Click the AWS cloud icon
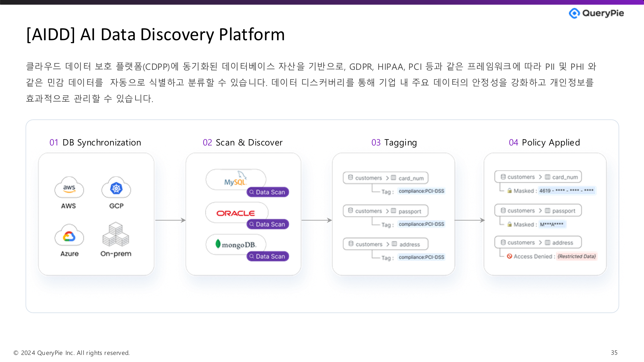Viewport: 644px width, 362px height. [x=69, y=187]
